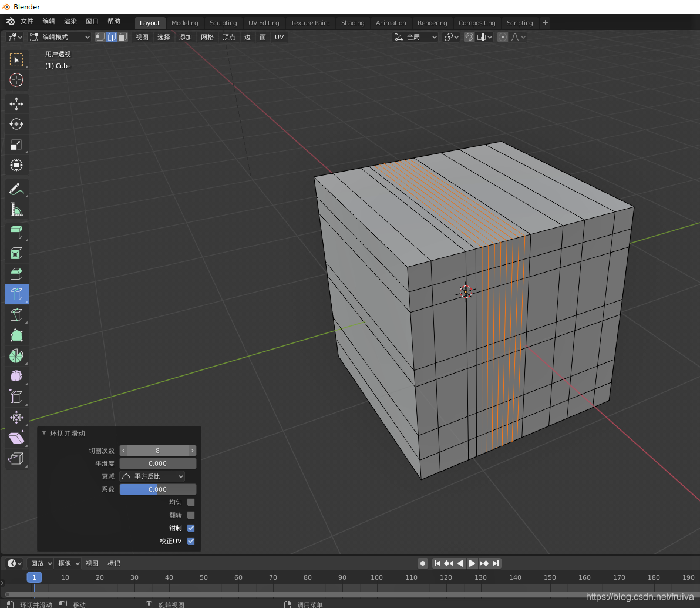Screen dimensions: 700x608
Task: Select the Knife tool
Action: pos(16,315)
